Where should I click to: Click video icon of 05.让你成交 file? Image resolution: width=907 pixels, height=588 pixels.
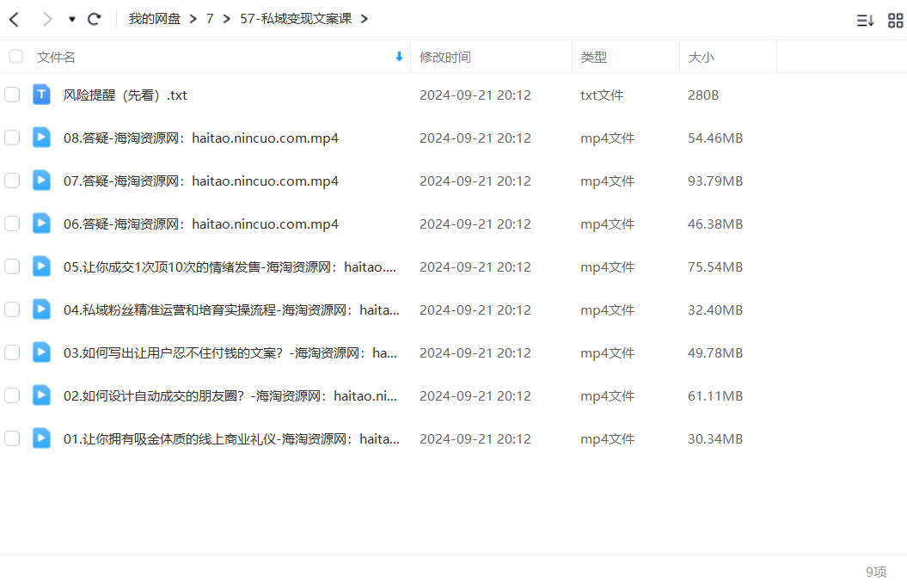click(41, 266)
